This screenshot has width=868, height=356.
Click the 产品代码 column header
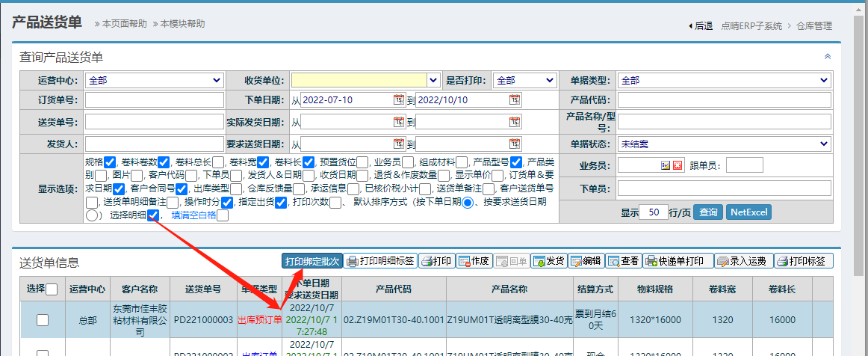tap(393, 289)
